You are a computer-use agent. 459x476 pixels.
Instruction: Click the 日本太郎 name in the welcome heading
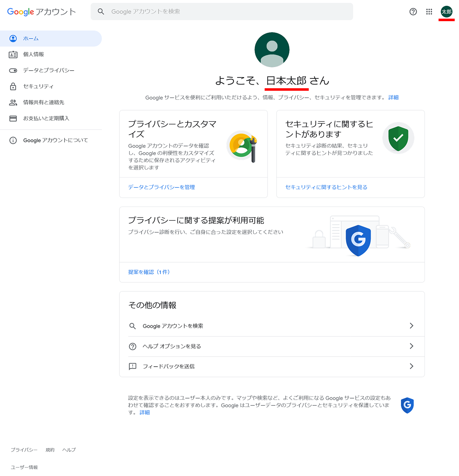287,81
